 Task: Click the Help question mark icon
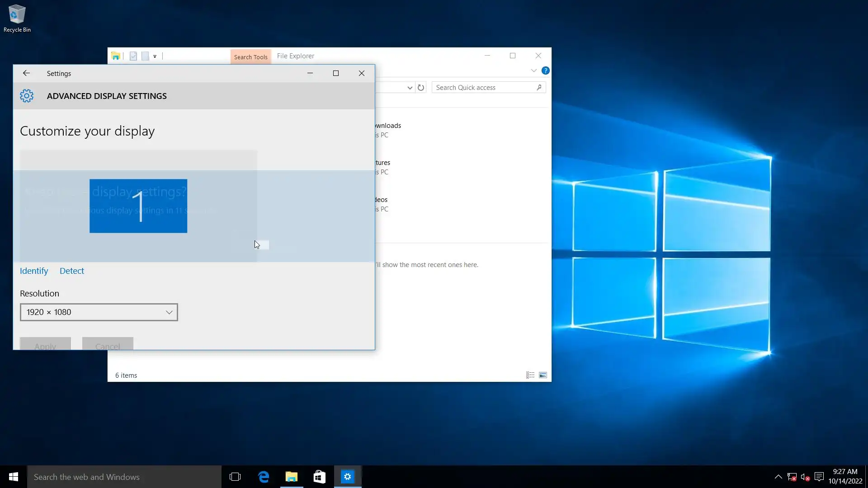pos(546,70)
